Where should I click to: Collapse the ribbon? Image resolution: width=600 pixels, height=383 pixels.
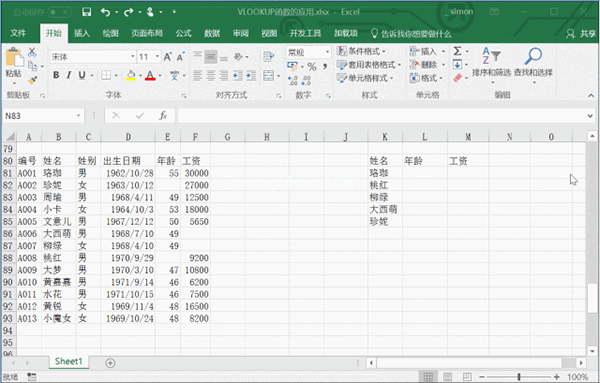tap(591, 95)
